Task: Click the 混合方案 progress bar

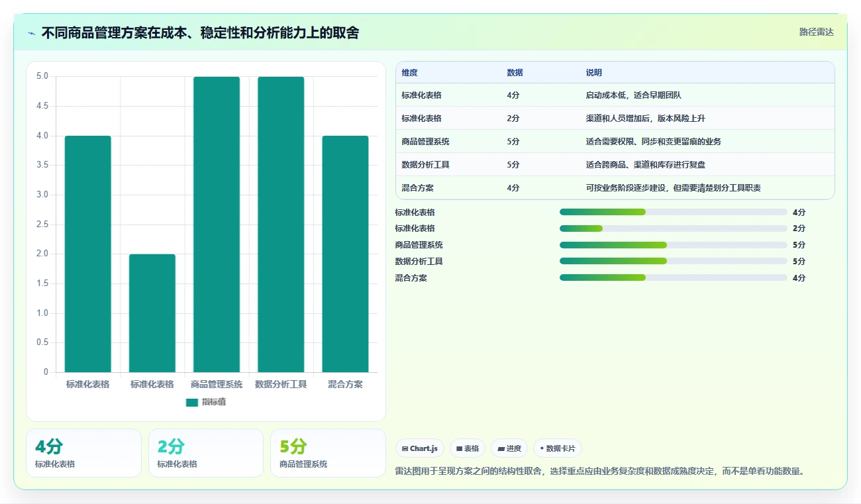Action: [x=674, y=277]
